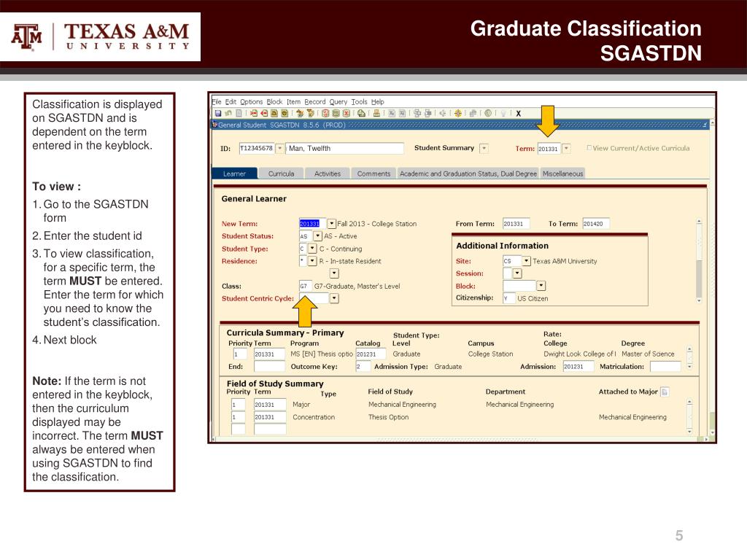This screenshot has width=747, height=560.
Task: Click the View/Send Message toolbar icon
Action: pyautogui.click(x=361, y=113)
